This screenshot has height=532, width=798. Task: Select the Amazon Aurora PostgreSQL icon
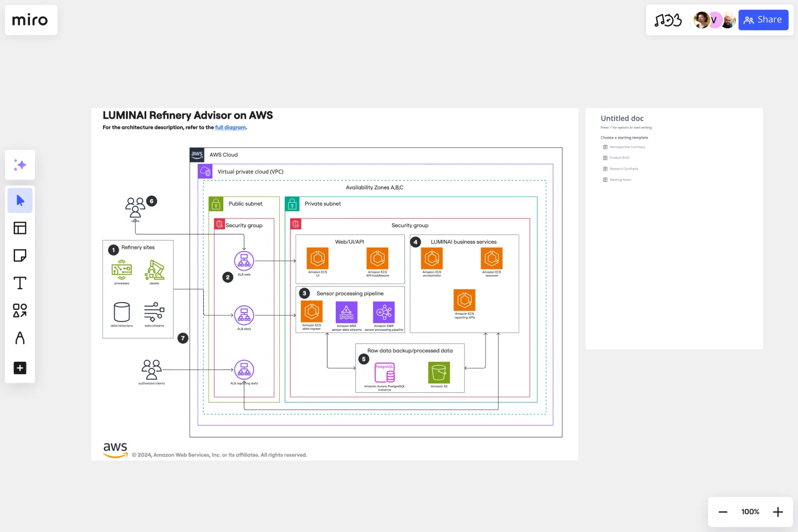click(x=385, y=373)
